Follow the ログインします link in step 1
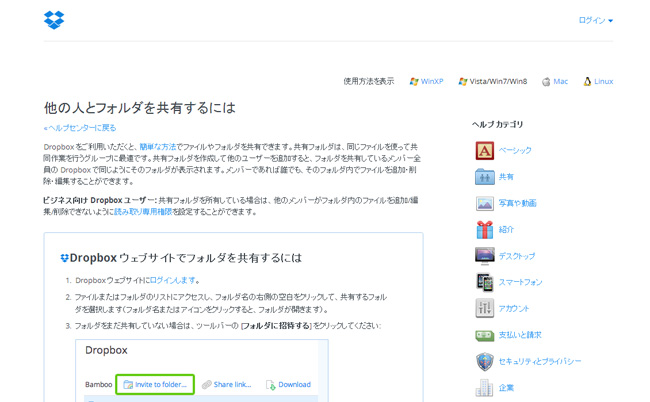 click(x=172, y=281)
